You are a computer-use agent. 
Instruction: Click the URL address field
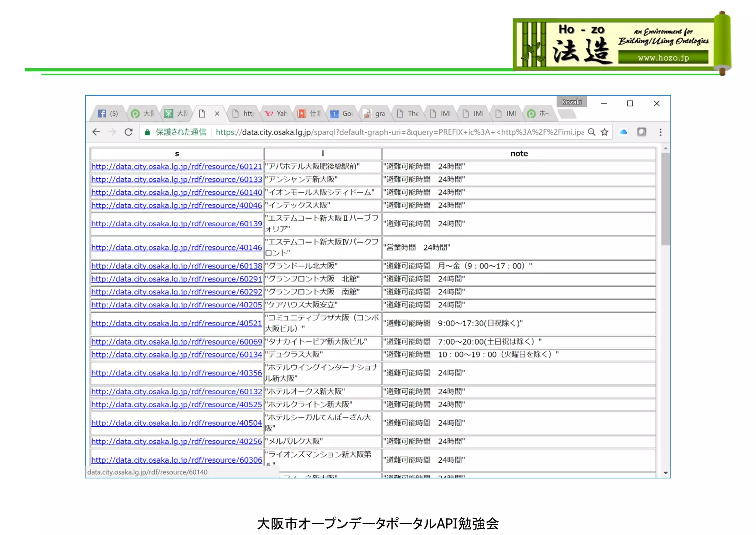click(369, 132)
